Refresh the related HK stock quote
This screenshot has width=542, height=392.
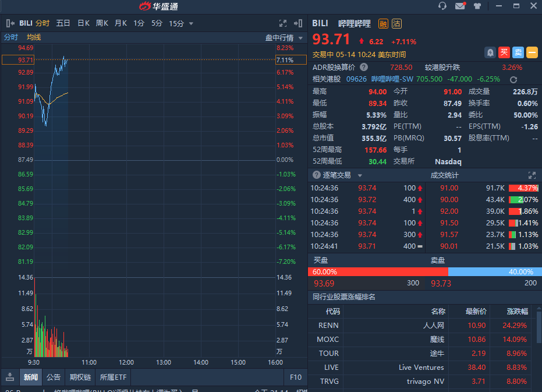pyautogui.click(x=513, y=80)
